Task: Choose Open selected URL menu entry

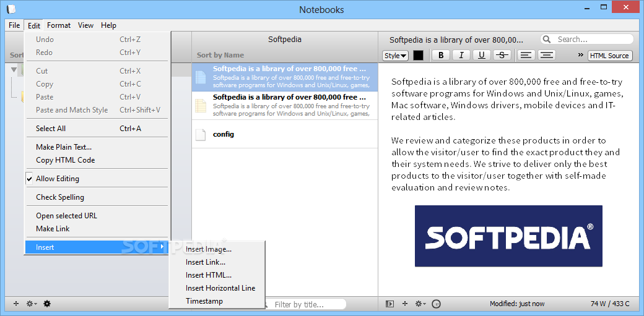Action: tap(98, 215)
